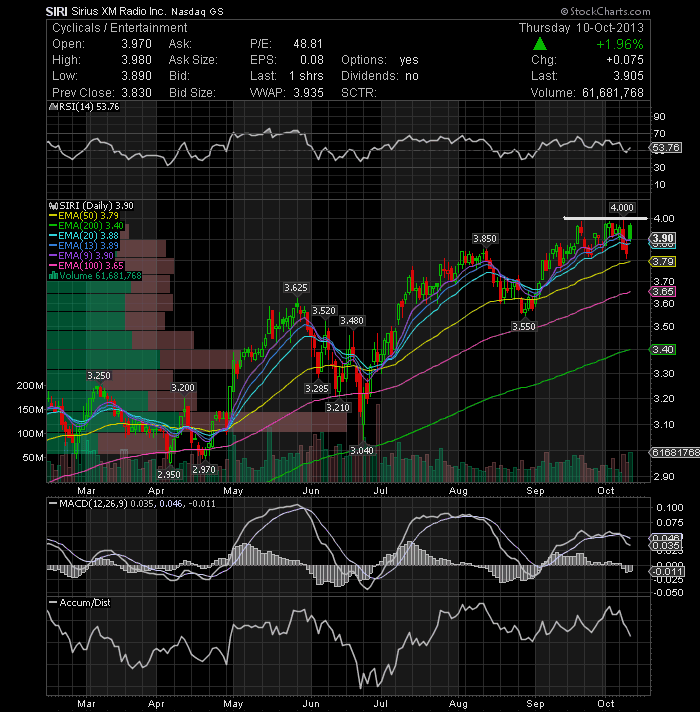
Task: Click the VWAP value 3.935
Action: pos(308,93)
